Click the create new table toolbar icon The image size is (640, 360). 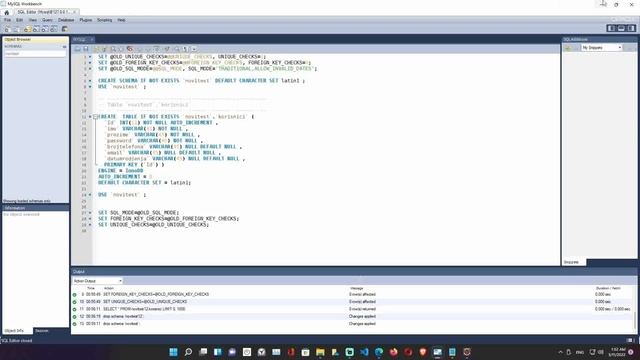point(36,29)
